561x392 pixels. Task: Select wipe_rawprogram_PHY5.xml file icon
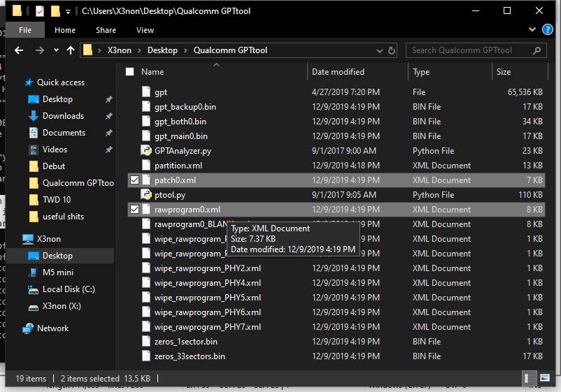click(146, 297)
